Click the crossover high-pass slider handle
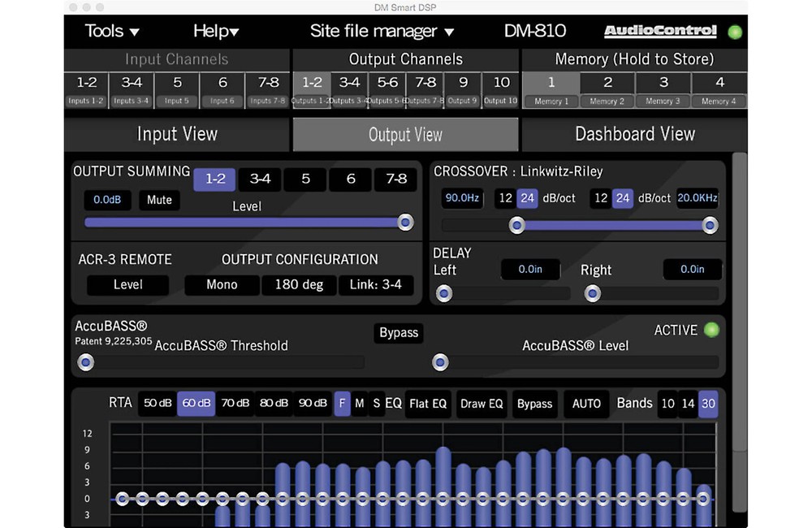Screen dimensions: 812x528 point(516,225)
